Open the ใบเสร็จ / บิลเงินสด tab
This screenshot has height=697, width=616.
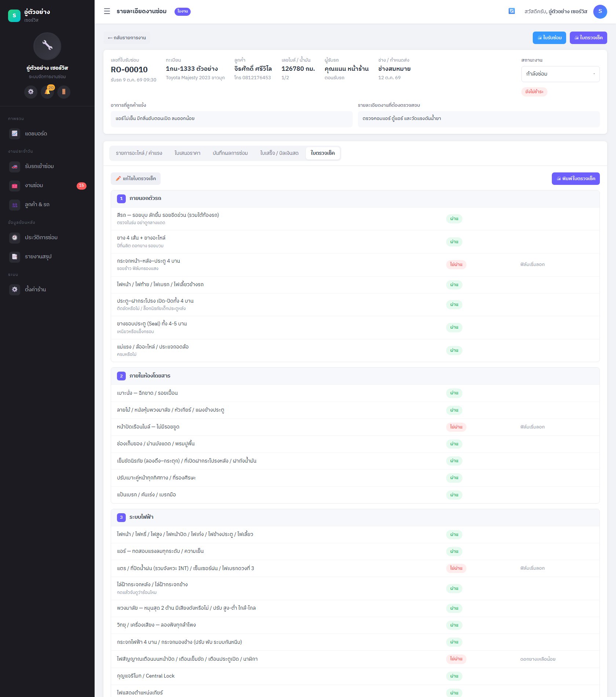coord(279,153)
